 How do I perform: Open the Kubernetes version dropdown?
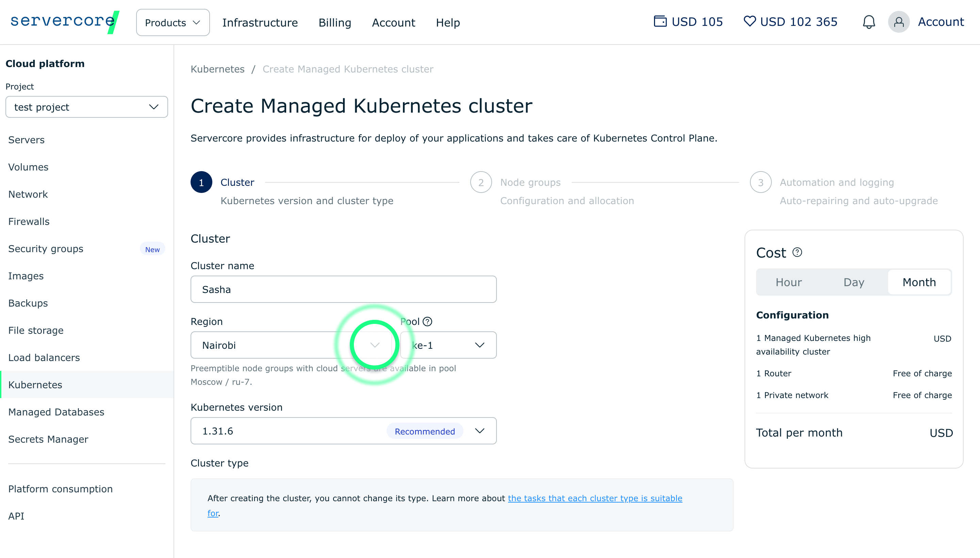point(343,431)
